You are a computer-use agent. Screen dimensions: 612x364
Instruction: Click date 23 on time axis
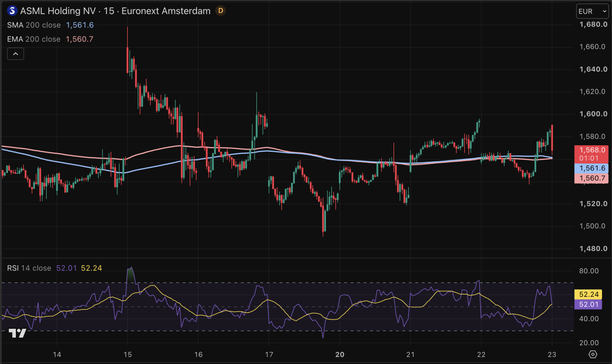552,355
